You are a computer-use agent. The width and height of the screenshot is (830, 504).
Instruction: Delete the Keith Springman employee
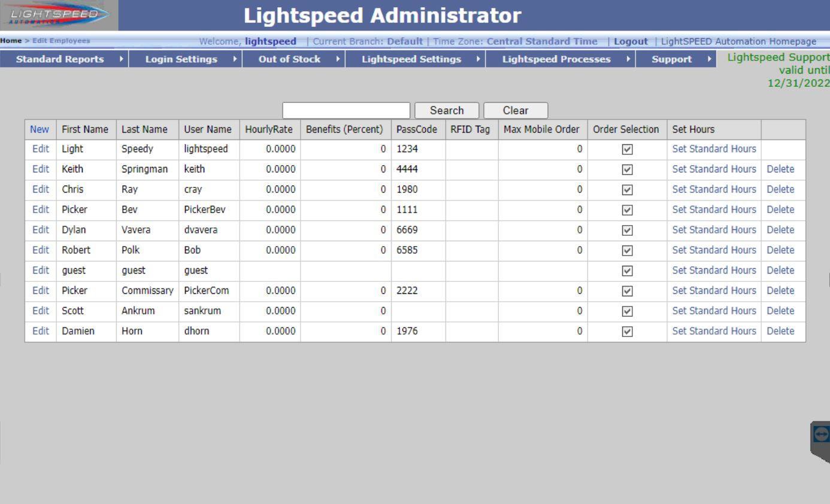[x=780, y=169]
